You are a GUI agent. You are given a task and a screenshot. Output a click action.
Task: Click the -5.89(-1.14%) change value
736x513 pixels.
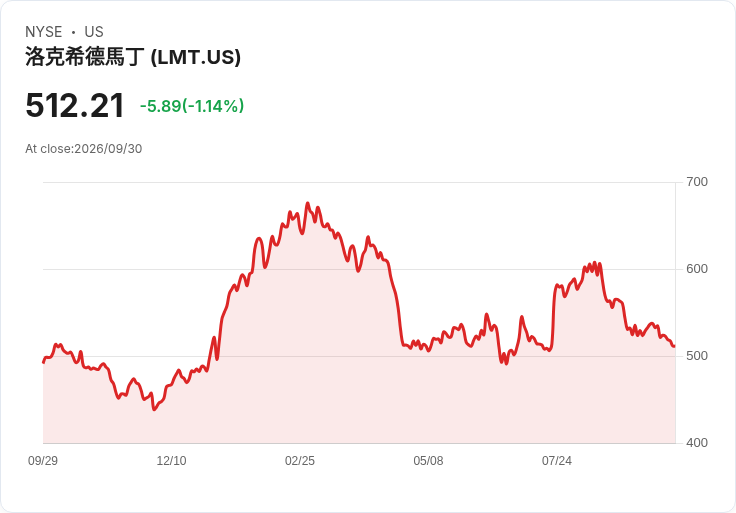coord(192,106)
